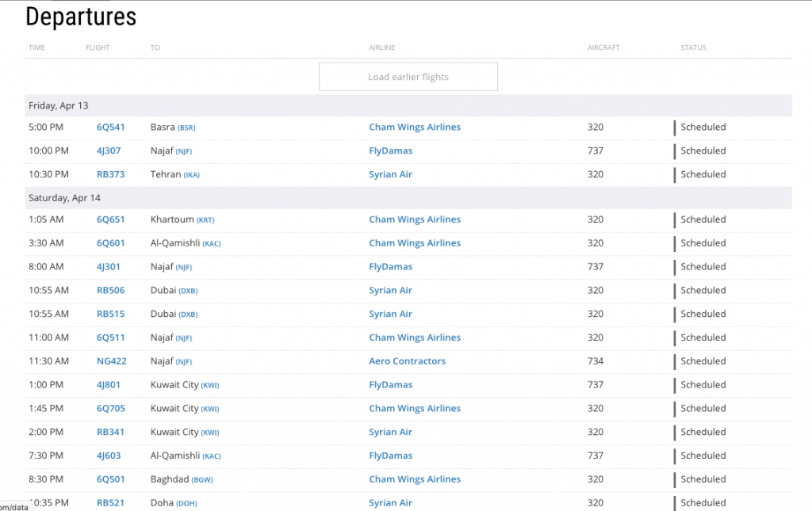Viewport: 812px width, 511px height.
Task: Open flight 6Q705 details
Action: point(111,409)
